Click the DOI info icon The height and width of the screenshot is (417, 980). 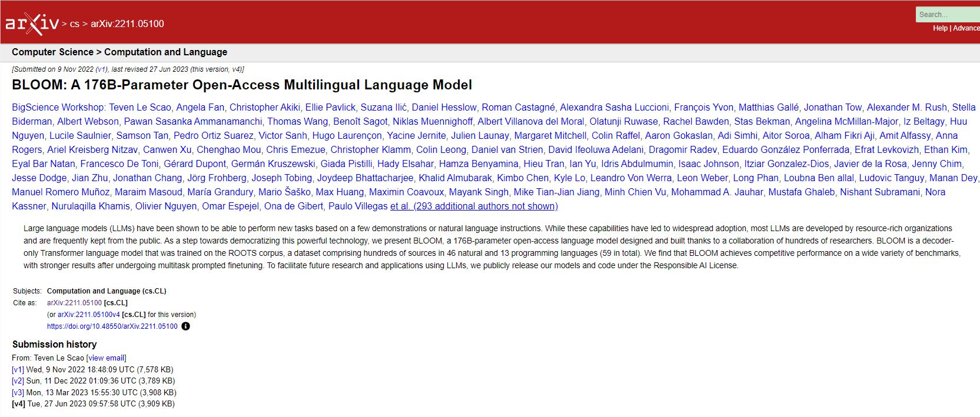(x=185, y=326)
